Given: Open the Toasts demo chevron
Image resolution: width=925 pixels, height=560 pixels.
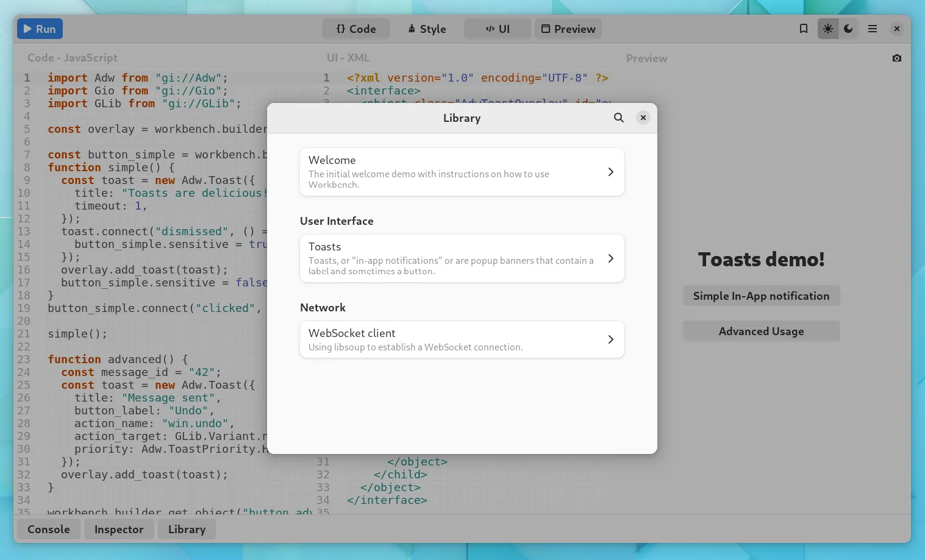Looking at the screenshot, I should 610,258.
